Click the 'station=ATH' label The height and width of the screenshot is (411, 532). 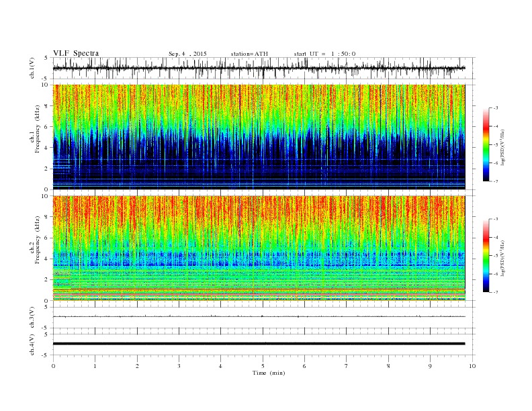[249, 54]
